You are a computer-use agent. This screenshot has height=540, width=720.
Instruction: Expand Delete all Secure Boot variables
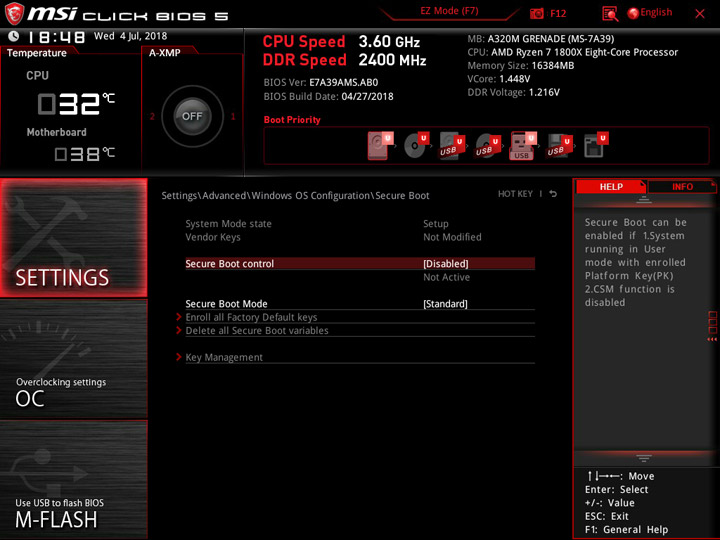[257, 330]
